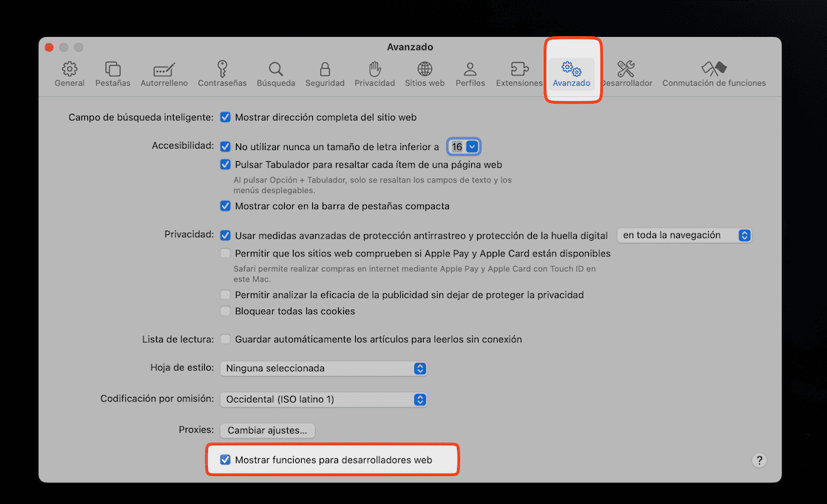Close the preferences window
This screenshot has height=504, width=827.
coord(49,47)
